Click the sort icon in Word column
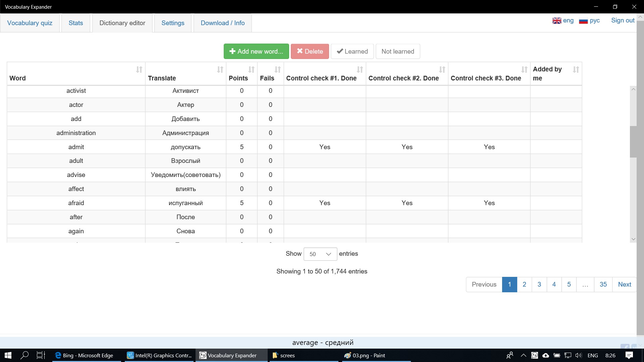This screenshot has width=644, height=362. [x=139, y=70]
